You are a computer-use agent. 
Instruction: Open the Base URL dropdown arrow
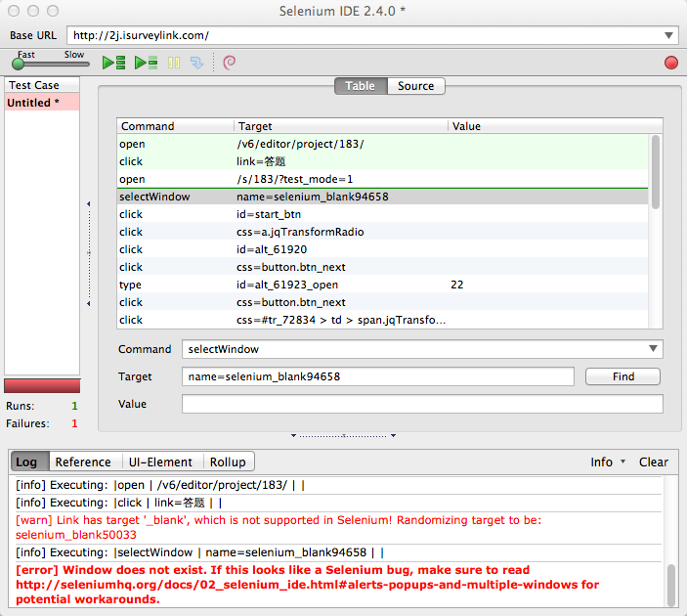(668, 35)
